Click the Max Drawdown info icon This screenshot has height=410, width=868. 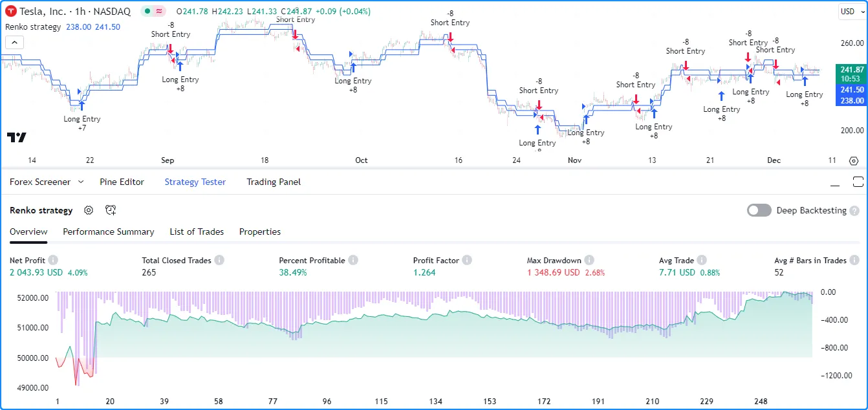pos(589,261)
